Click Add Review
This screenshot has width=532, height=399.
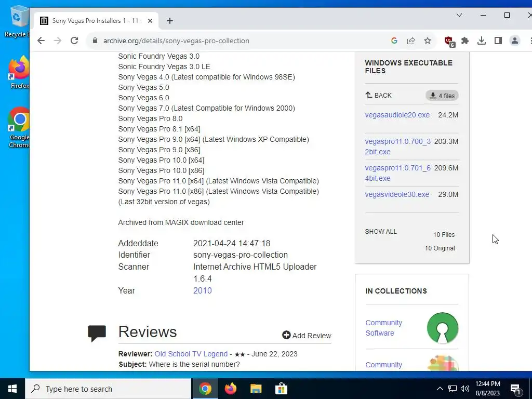pyautogui.click(x=307, y=336)
